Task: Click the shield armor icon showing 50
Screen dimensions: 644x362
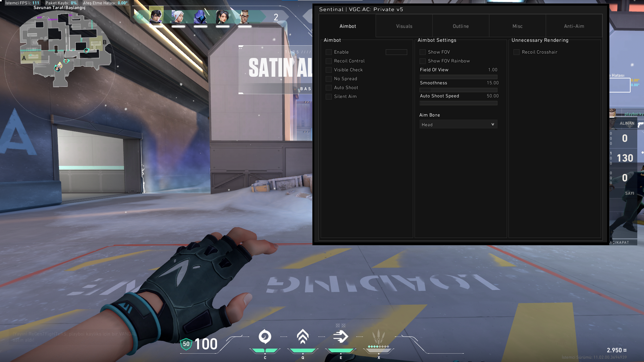Action: click(x=186, y=344)
